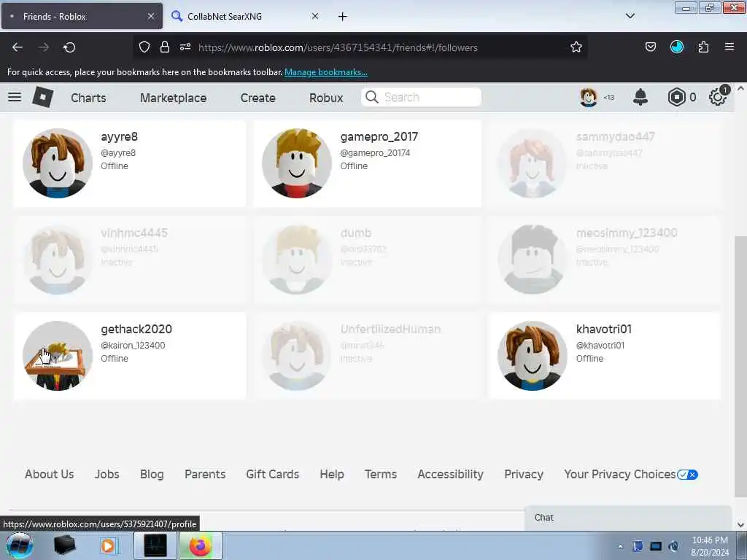Open the Parents footer link
This screenshot has width=747, height=560.
pos(205,474)
